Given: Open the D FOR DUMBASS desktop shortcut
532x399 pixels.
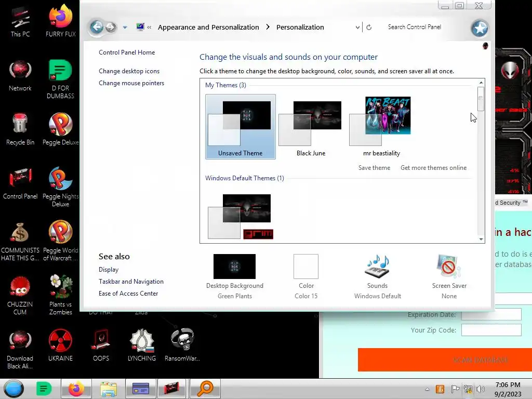Looking at the screenshot, I should [x=60, y=79].
